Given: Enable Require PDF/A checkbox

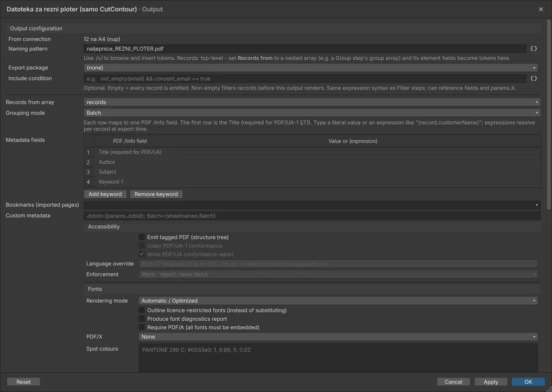Looking at the screenshot, I should 142,327.
